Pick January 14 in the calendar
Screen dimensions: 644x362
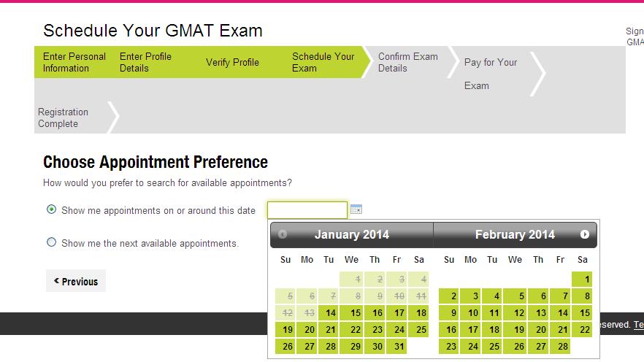[x=331, y=313]
